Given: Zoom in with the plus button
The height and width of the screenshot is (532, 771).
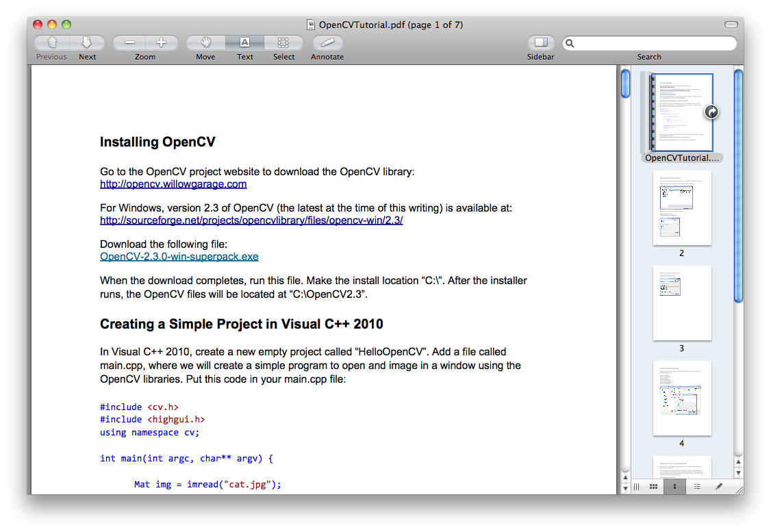Looking at the screenshot, I should click(x=162, y=42).
